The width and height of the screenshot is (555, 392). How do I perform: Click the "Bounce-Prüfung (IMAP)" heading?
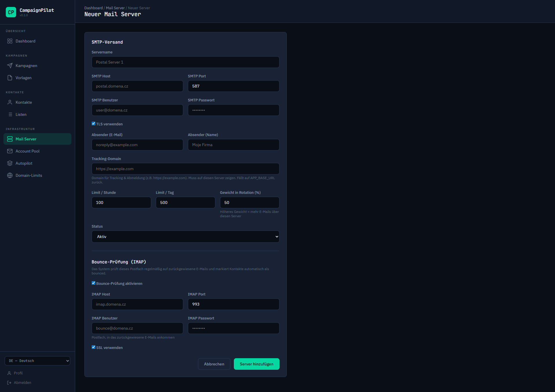click(119, 262)
